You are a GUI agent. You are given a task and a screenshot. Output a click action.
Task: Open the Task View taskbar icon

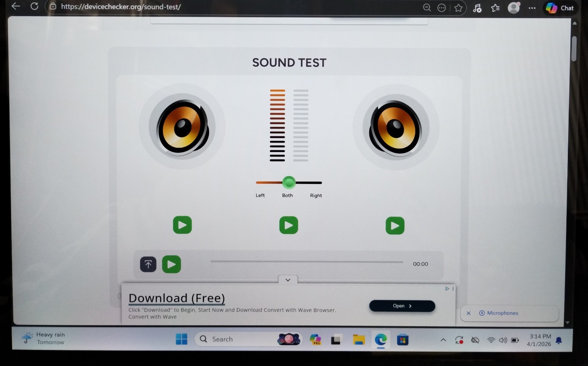pyautogui.click(x=336, y=340)
